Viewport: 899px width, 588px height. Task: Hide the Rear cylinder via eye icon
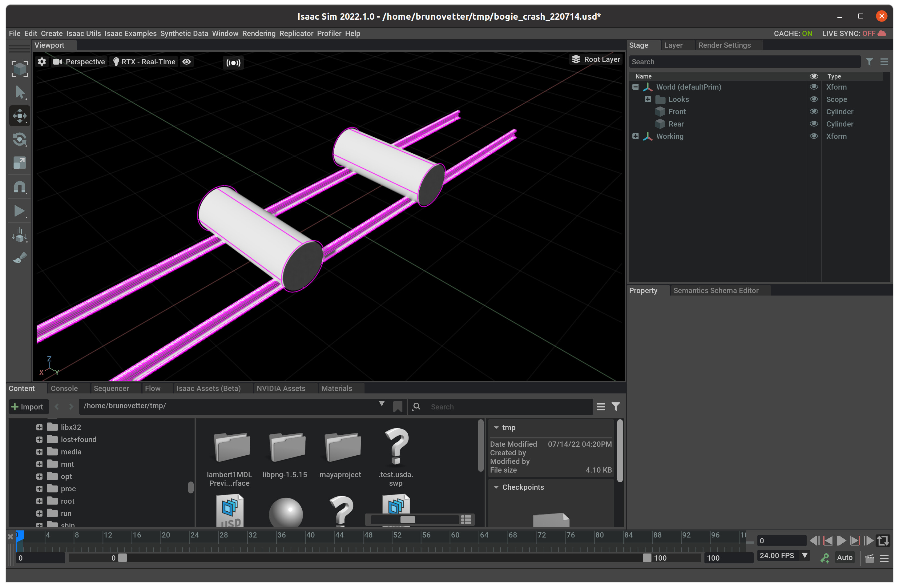[814, 124]
